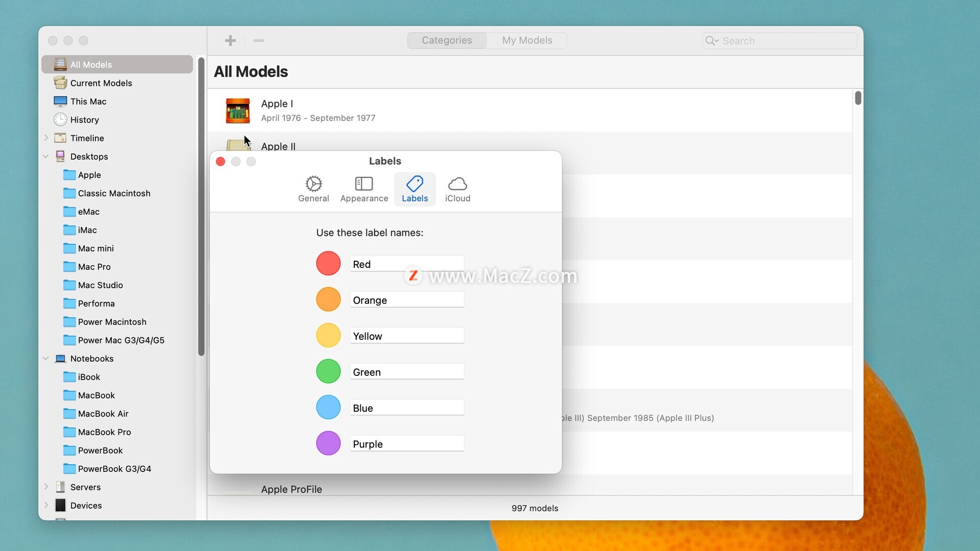Click the eMac folder icon
Image resolution: width=980 pixels, height=551 pixels.
tap(69, 212)
